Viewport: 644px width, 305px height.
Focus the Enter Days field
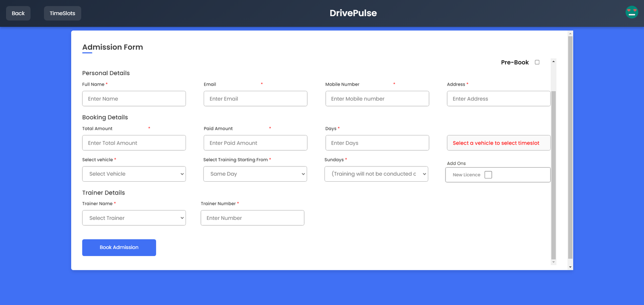377,143
